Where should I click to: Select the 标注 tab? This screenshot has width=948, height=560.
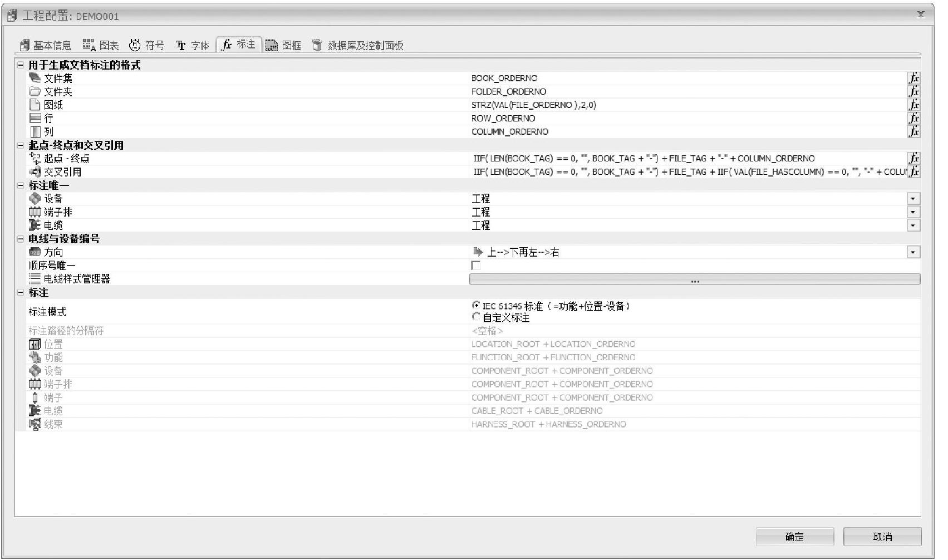coord(238,45)
